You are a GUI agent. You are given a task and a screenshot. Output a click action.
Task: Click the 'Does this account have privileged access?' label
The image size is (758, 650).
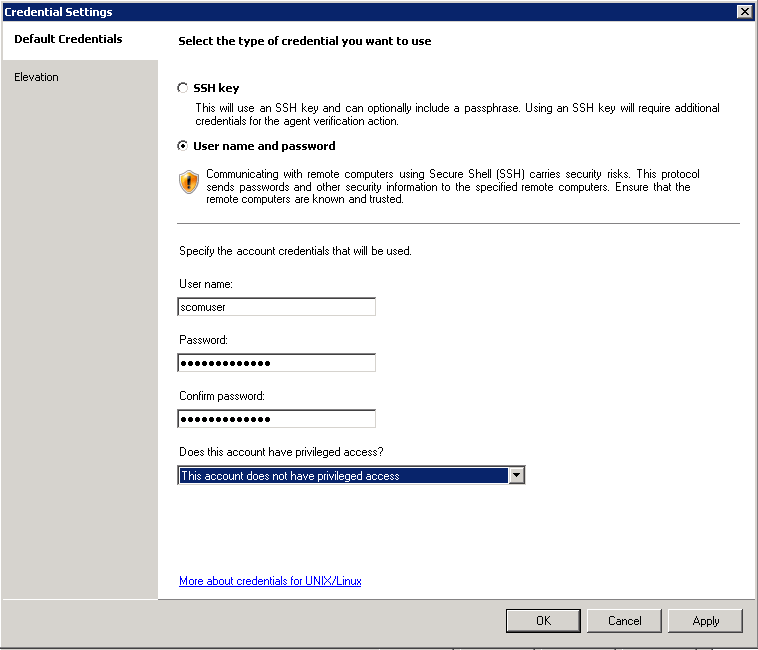pos(281,452)
